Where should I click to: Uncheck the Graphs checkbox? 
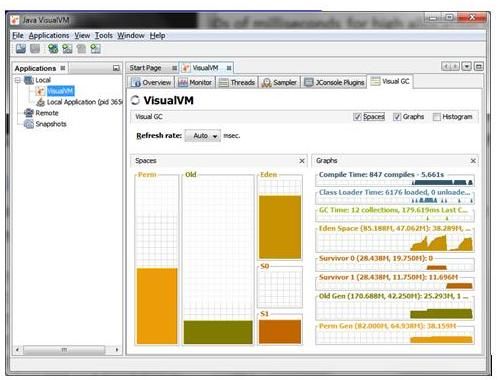[x=397, y=117]
